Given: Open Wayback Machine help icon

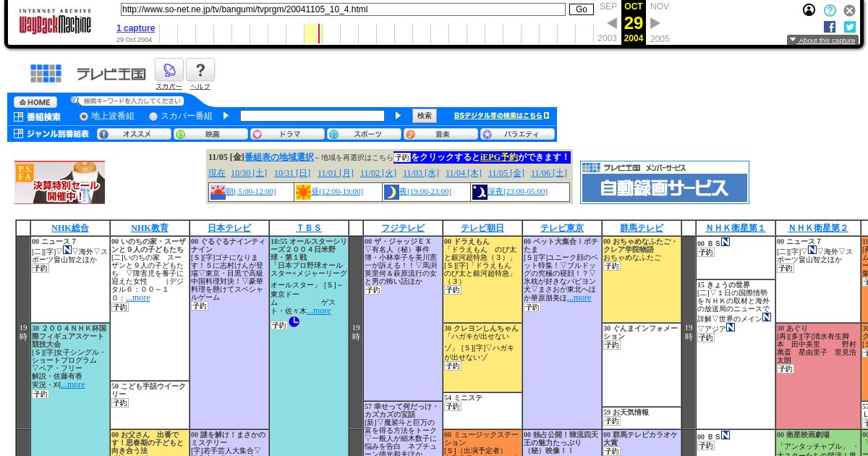Looking at the screenshot, I should [x=830, y=10].
